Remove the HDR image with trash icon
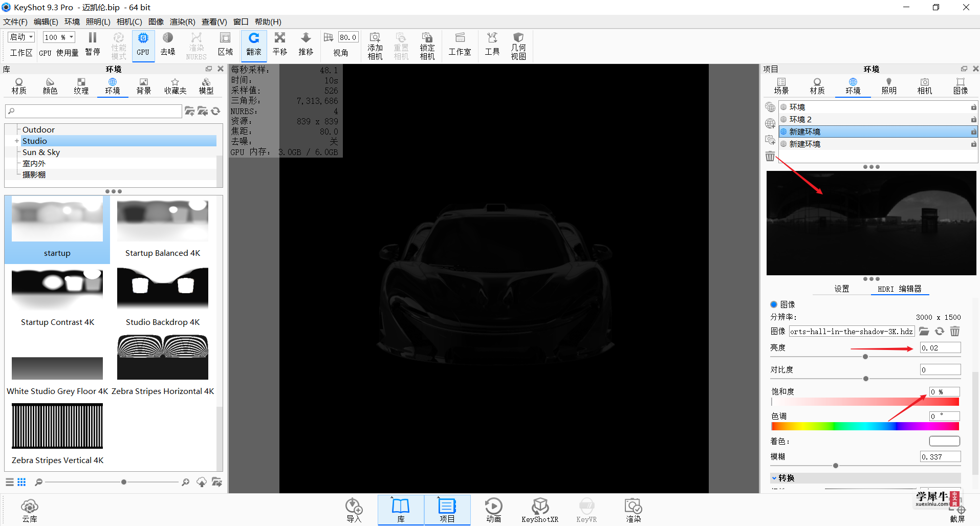This screenshot has width=980, height=526. tap(955, 332)
